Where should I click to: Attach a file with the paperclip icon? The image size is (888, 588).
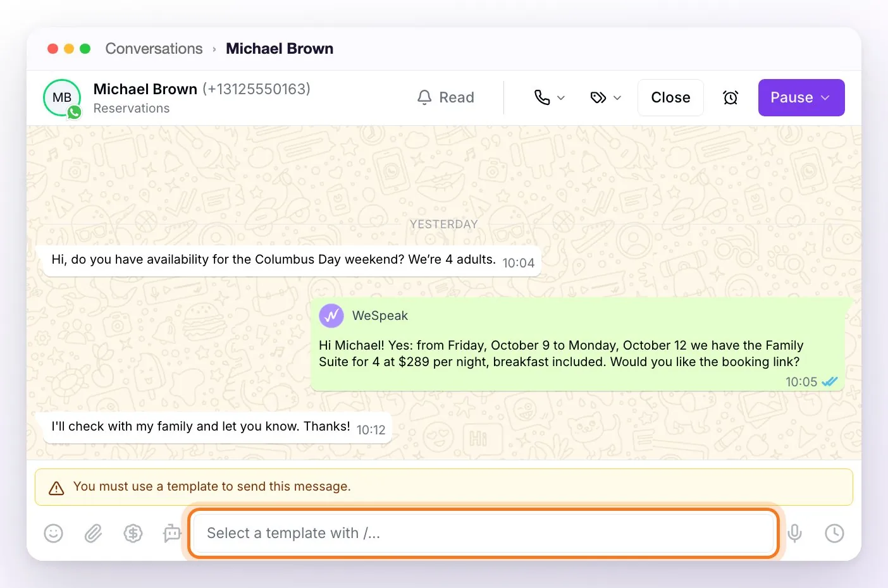click(x=93, y=534)
